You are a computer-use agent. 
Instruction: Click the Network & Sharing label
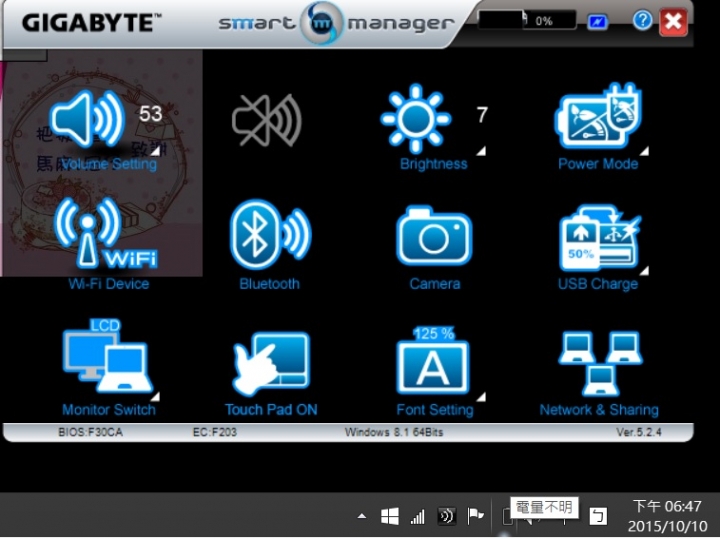[599, 410]
